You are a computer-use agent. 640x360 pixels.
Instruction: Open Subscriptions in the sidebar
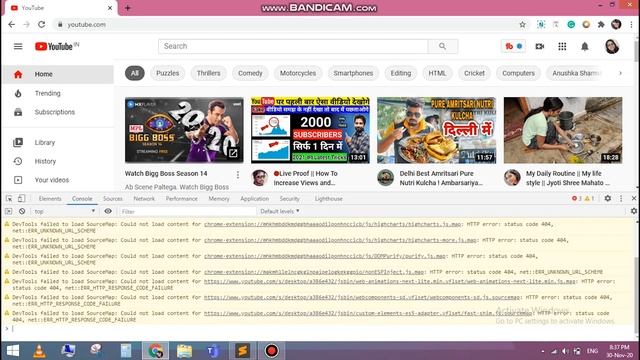(58, 112)
